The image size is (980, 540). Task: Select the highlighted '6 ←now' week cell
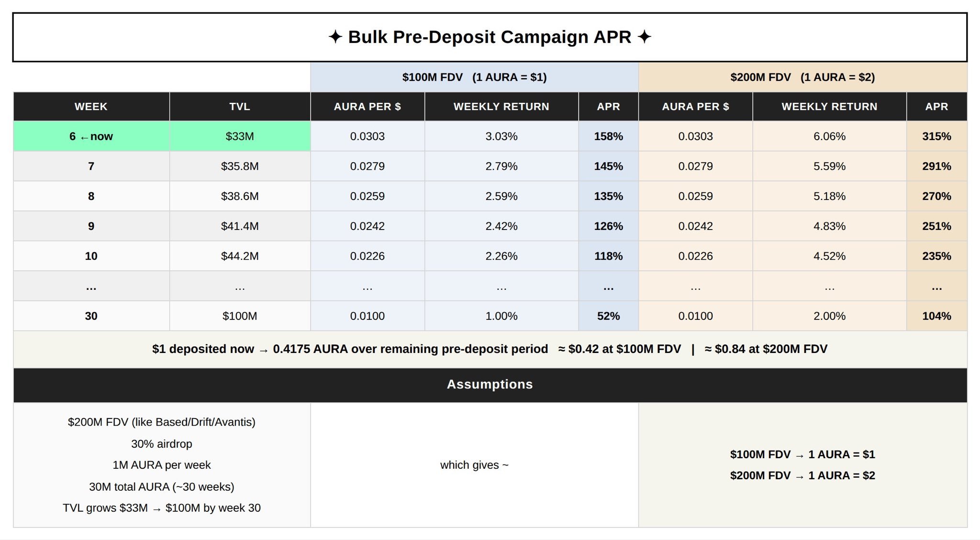click(91, 136)
